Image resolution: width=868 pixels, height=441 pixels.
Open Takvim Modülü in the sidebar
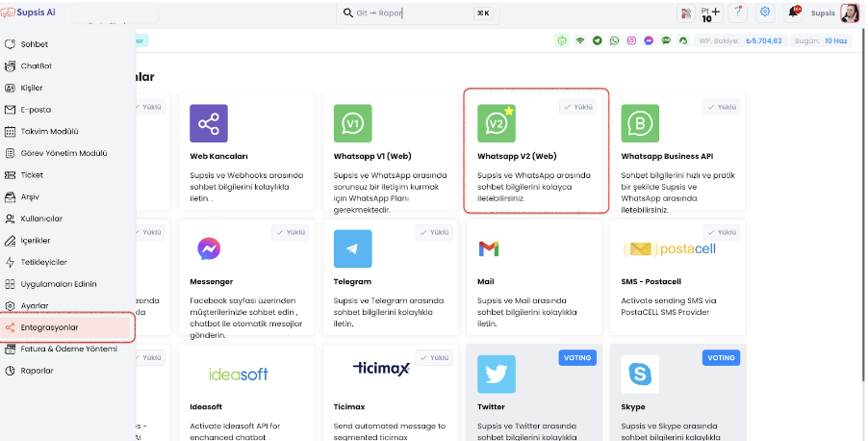point(49,131)
